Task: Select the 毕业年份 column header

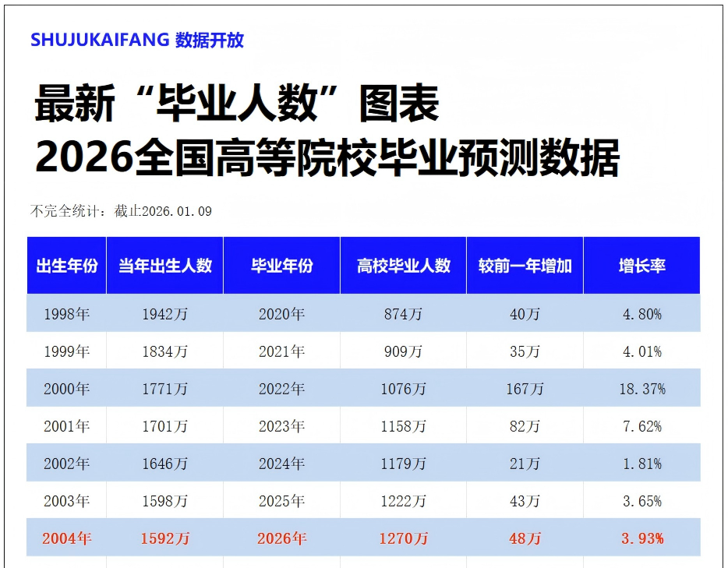Action: click(x=282, y=266)
